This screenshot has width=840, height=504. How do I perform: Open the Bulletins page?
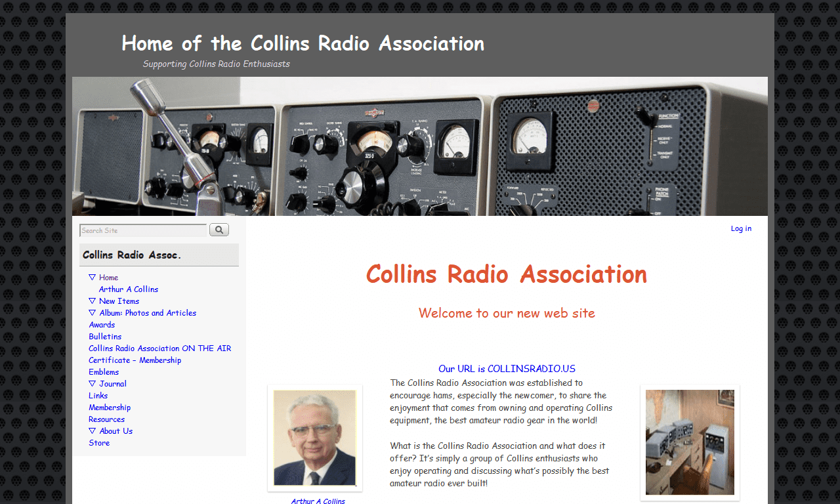pos(105,336)
